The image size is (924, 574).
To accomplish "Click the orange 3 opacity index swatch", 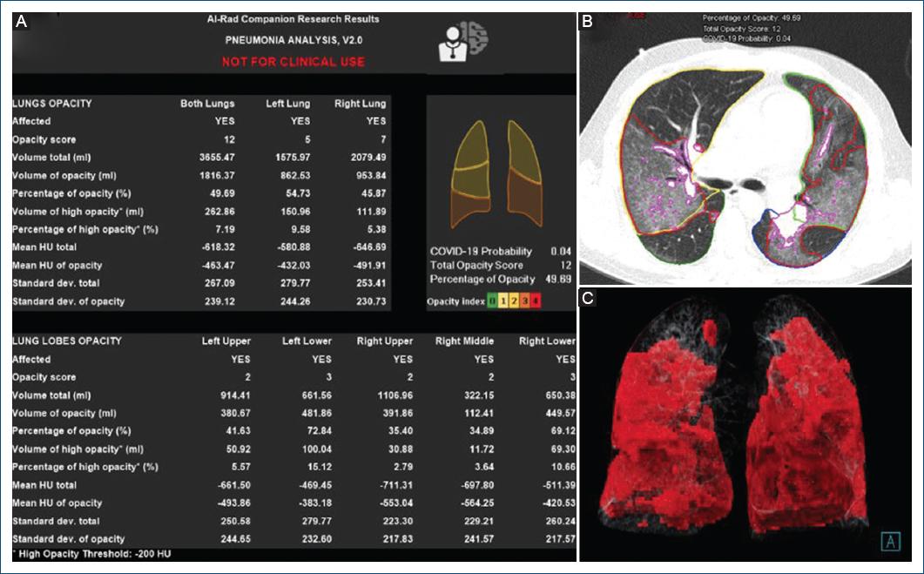I will pyautogui.click(x=526, y=301).
